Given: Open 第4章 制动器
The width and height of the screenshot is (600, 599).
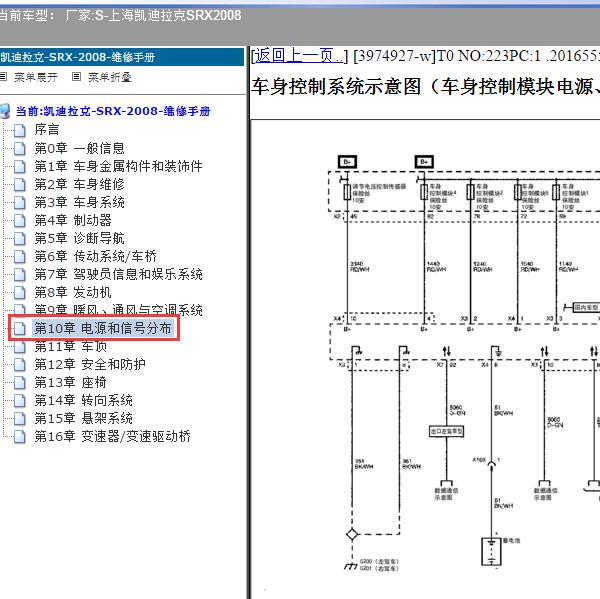Looking at the screenshot, I should pos(73,220).
